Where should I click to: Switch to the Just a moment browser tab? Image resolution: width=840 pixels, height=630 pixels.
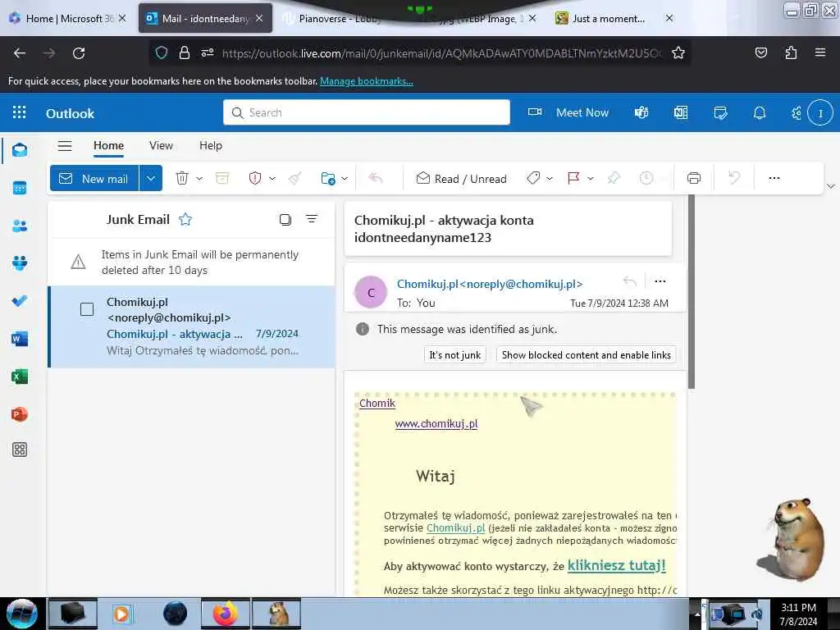(614, 18)
